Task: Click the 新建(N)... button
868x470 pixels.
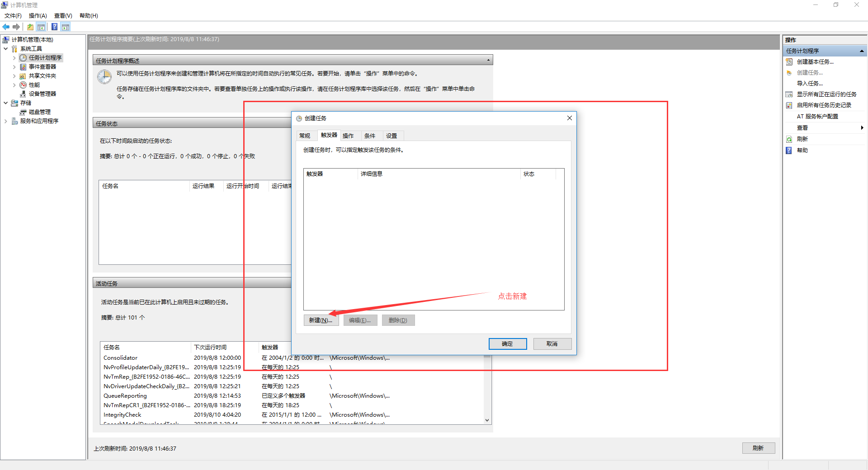Action: click(x=321, y=320)
